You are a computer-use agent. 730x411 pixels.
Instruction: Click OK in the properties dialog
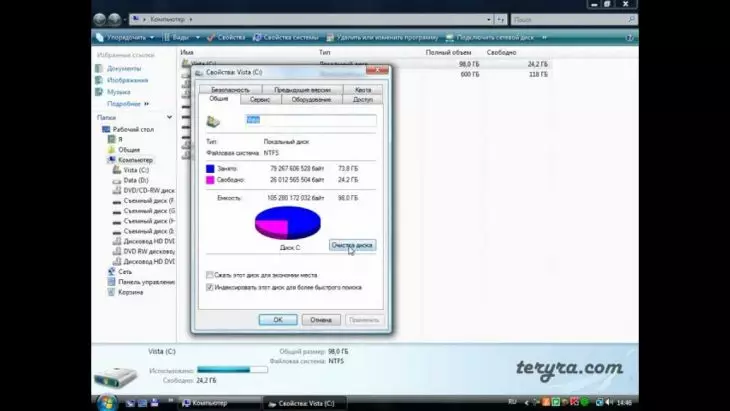[x=278, y=320]
